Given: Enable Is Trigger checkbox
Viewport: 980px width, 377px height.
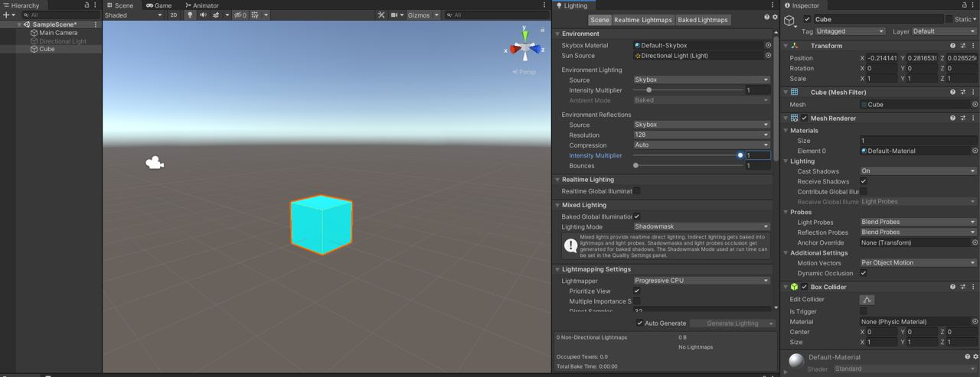Looking at the screenshot, I should pos(864,311).
